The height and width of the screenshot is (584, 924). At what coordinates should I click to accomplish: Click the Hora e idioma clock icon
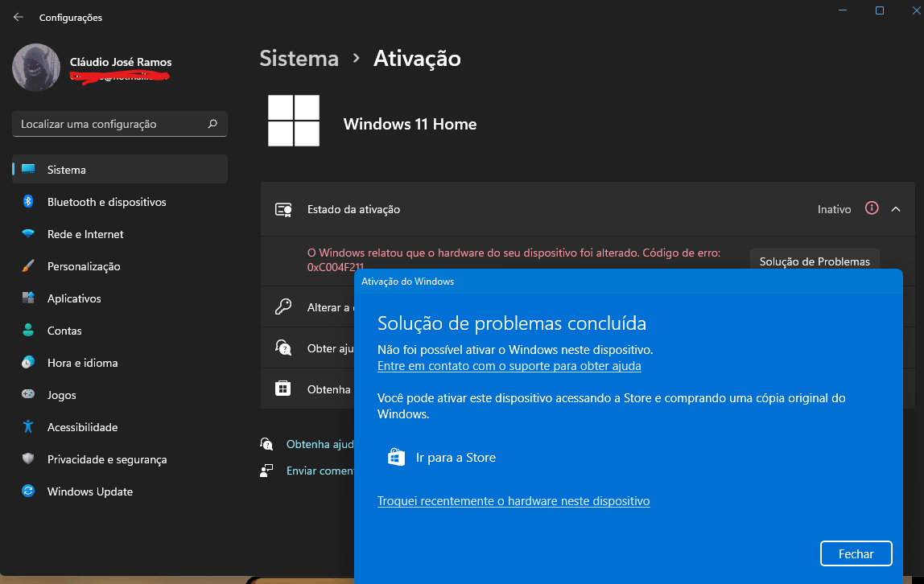click(27, 363)
